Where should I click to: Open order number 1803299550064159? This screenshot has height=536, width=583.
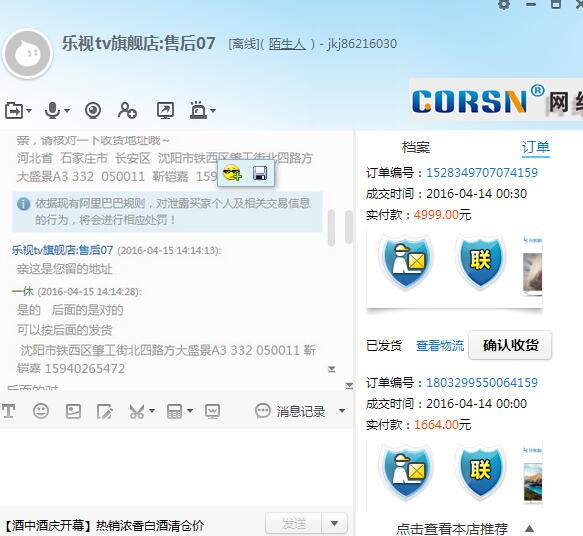(482, 382)
